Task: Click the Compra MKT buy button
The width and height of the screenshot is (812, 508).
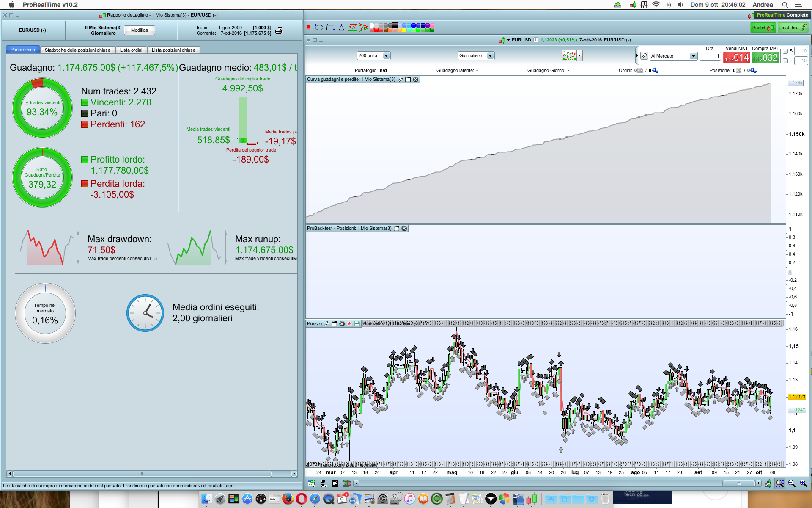Action: 765,58
